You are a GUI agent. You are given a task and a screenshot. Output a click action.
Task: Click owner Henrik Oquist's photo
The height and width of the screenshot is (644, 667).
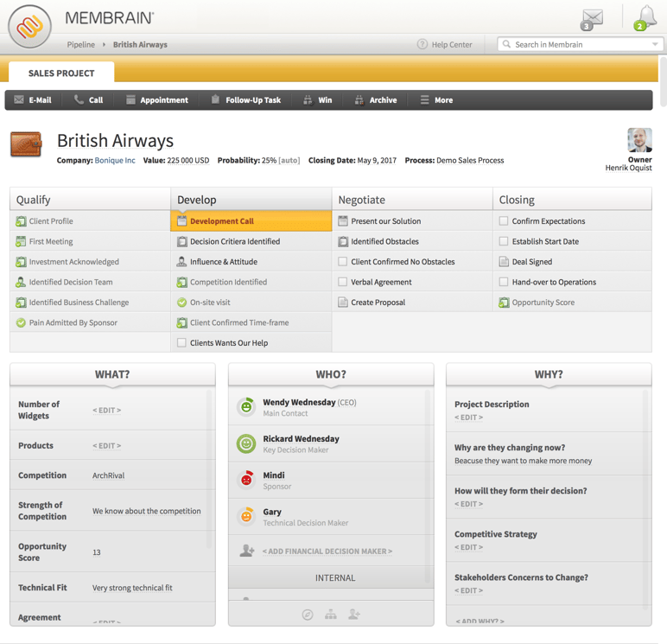tap(639, 140)
